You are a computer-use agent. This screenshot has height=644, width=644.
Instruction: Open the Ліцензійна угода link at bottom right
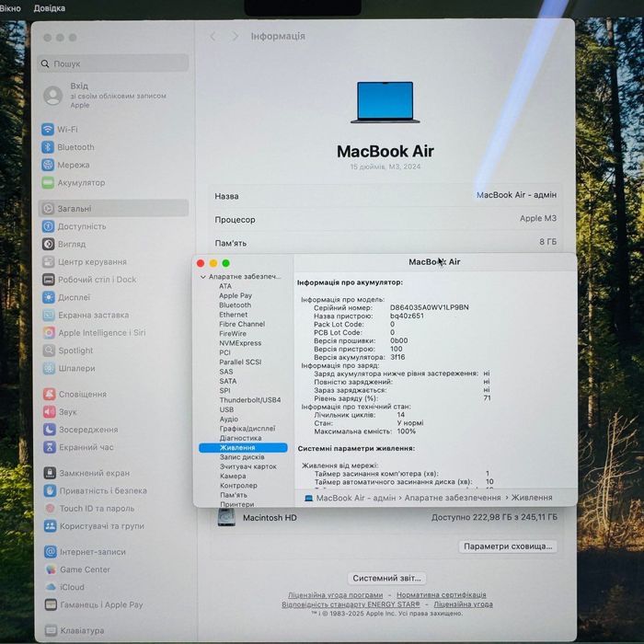[x=464, y=604]
